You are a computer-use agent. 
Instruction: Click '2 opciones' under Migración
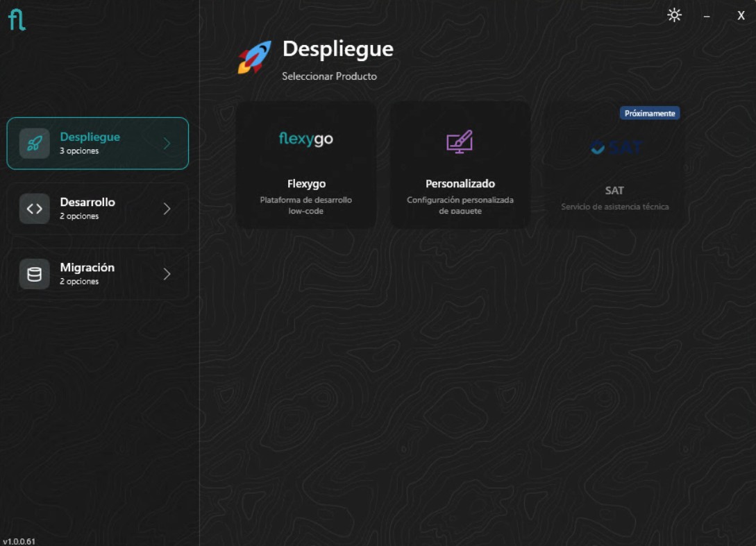pyautogui.click(x=79, y=282)
